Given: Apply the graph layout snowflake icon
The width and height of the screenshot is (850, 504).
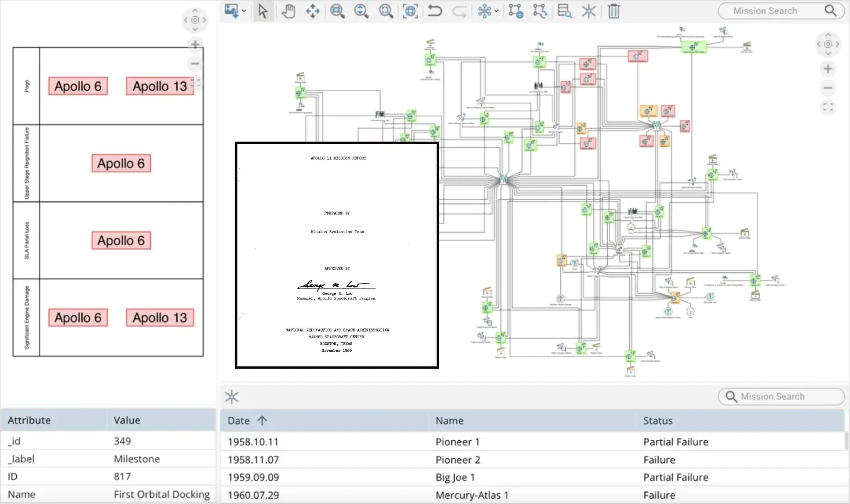Looking at the screenshot, I should tap(484, 11).
